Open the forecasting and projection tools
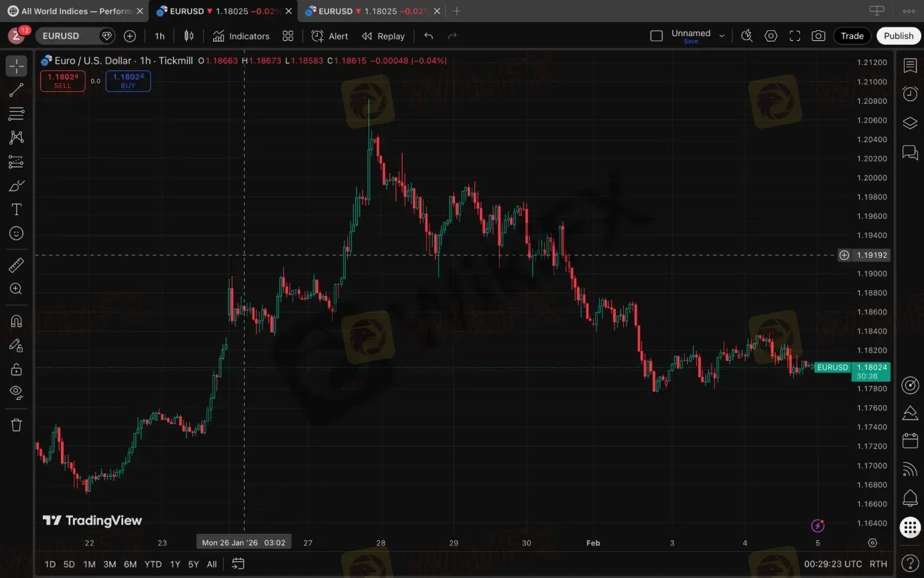This screenshot has height=578, width=924. pyautogui.click(x=17, y=161)
